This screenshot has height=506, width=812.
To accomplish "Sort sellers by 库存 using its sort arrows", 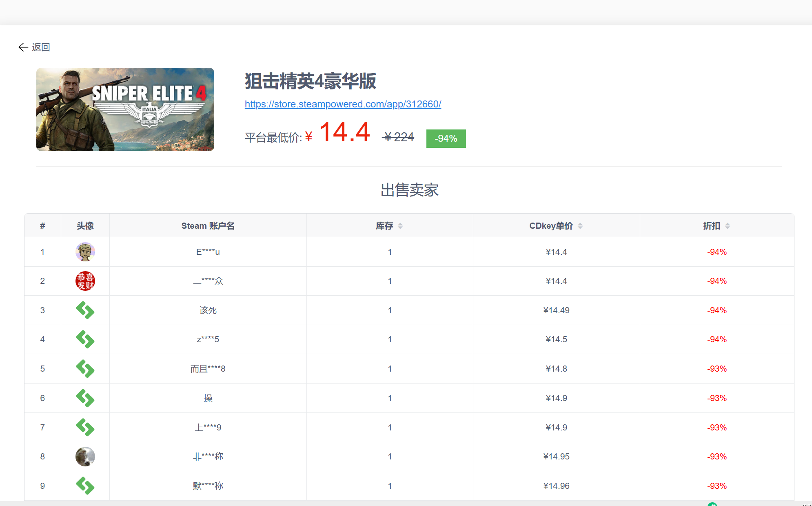I will pyautogui.click(x=400, y=226).
